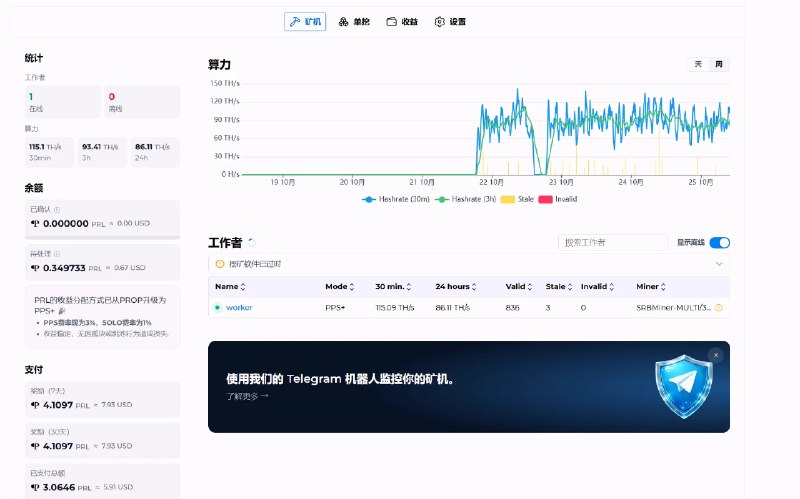Click the green online status dot for worker

pyautogui.click(x=218, y=307)
